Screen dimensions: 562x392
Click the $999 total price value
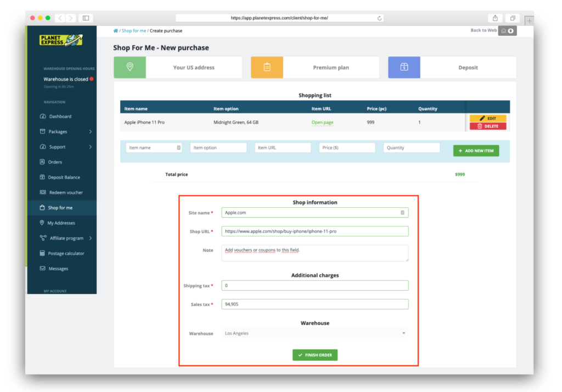point(460,174)
